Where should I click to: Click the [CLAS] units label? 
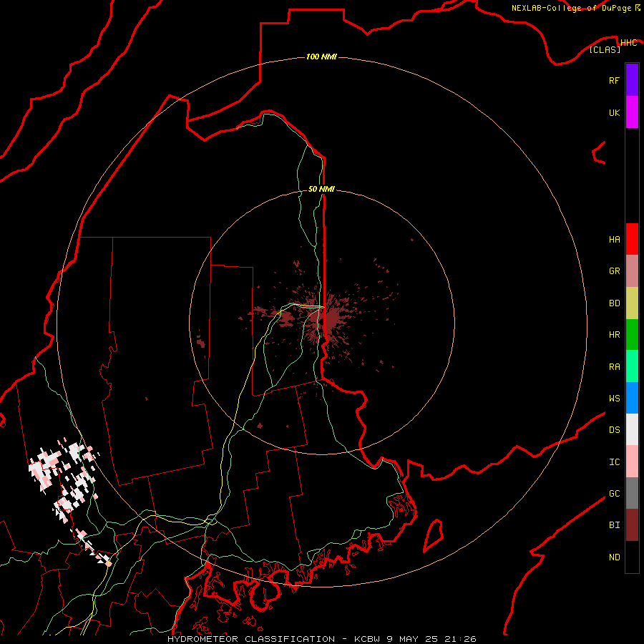pyautogui.click(x=605, y=49)
